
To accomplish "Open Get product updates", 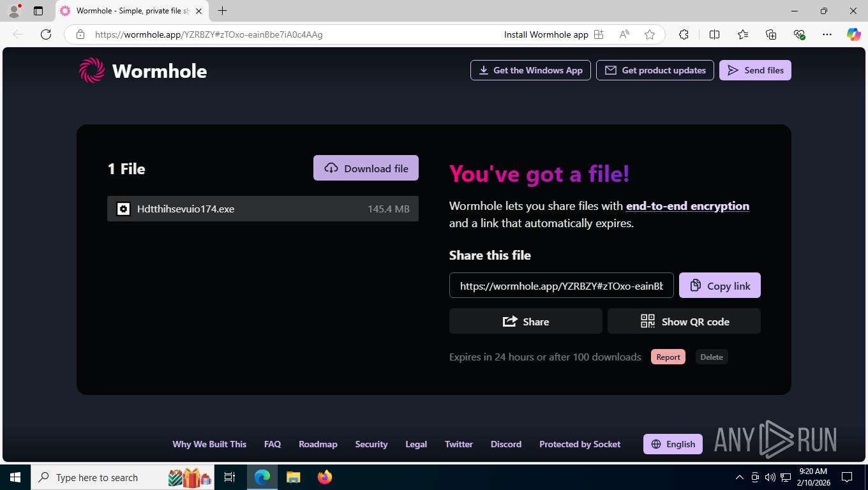I will [655, 70].
